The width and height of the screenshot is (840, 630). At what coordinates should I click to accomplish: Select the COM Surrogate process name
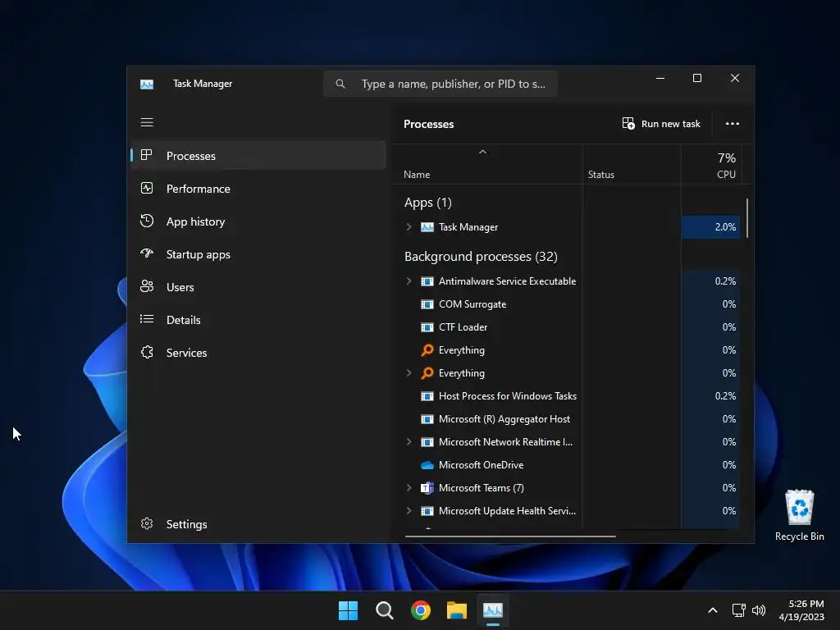pyautogui.click(x=472, y=304)
